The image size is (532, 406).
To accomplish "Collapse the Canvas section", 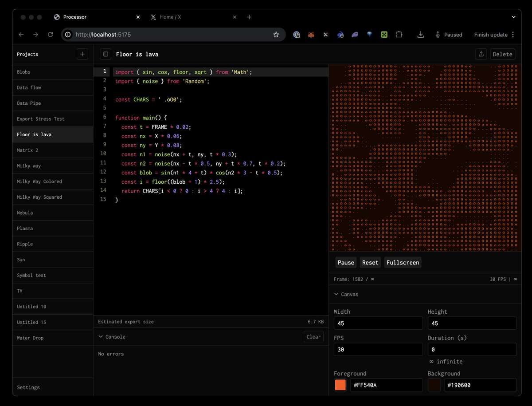I will [x=346, y=294].
